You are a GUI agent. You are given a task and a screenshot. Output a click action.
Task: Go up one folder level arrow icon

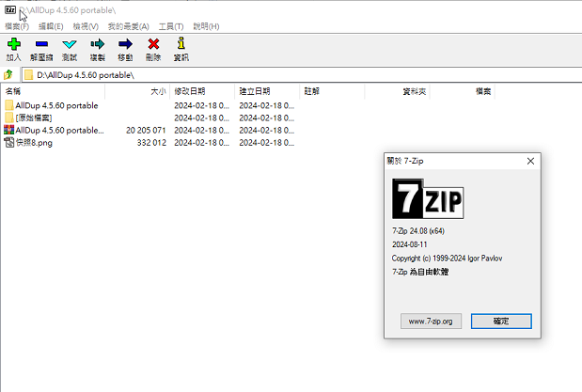(x=8, y=75)
